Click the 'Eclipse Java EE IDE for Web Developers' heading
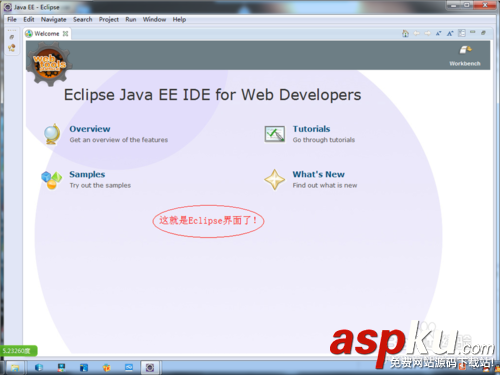 point(213,95)
